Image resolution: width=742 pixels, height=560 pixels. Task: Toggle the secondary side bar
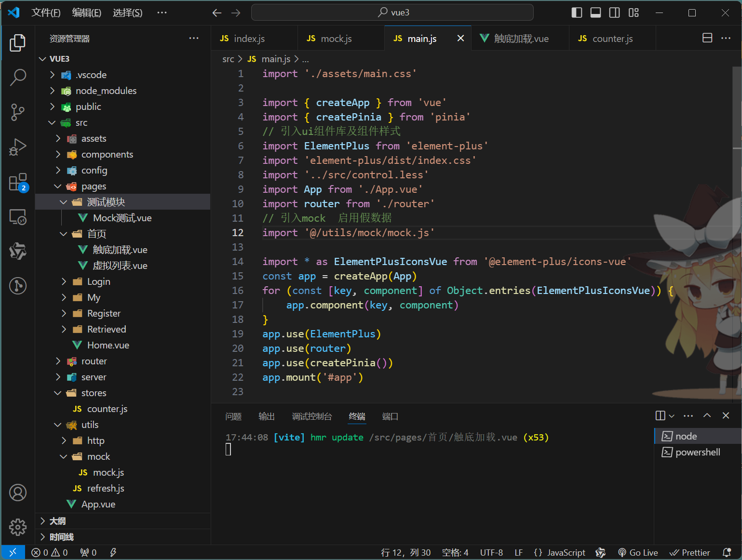614,13
